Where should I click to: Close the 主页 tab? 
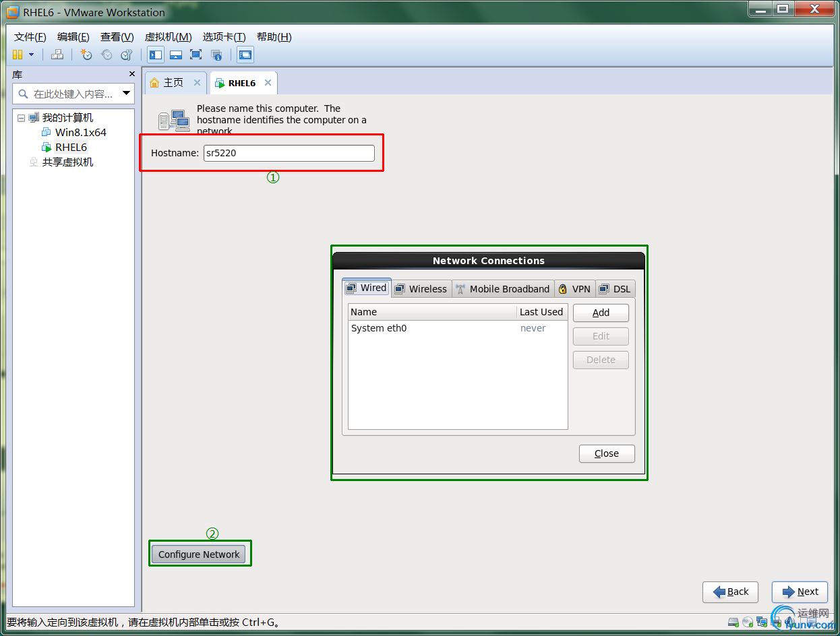(197, 82)
